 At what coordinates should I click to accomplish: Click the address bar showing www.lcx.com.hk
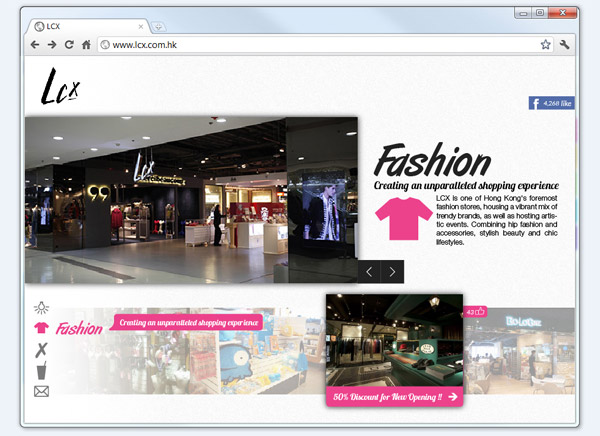(x=325, y=45)
